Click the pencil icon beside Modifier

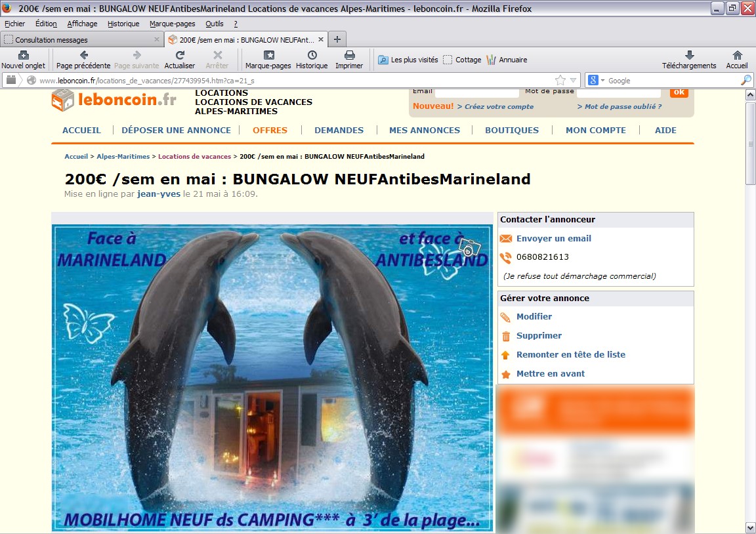tap(505, 317)
